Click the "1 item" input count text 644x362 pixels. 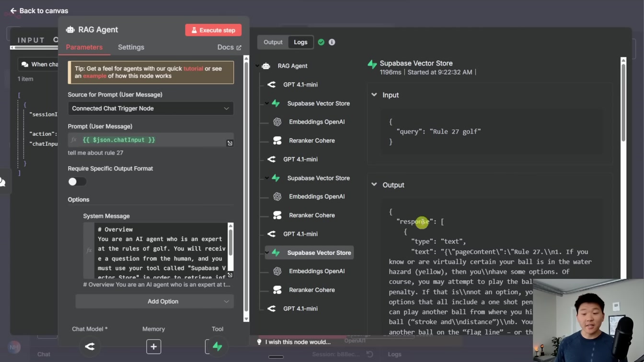click(x=25, y=79)
